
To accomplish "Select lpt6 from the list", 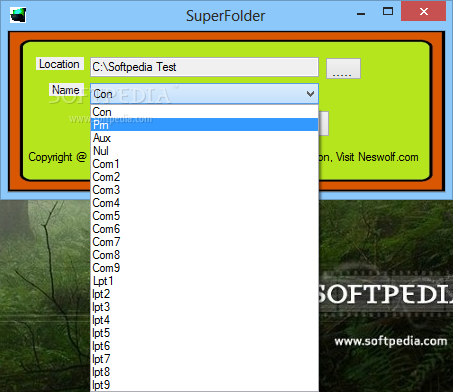I will [x=204, y=346].
